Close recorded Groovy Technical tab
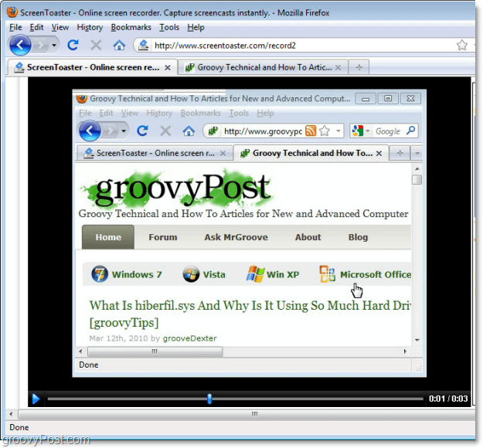 coord(379,154)
